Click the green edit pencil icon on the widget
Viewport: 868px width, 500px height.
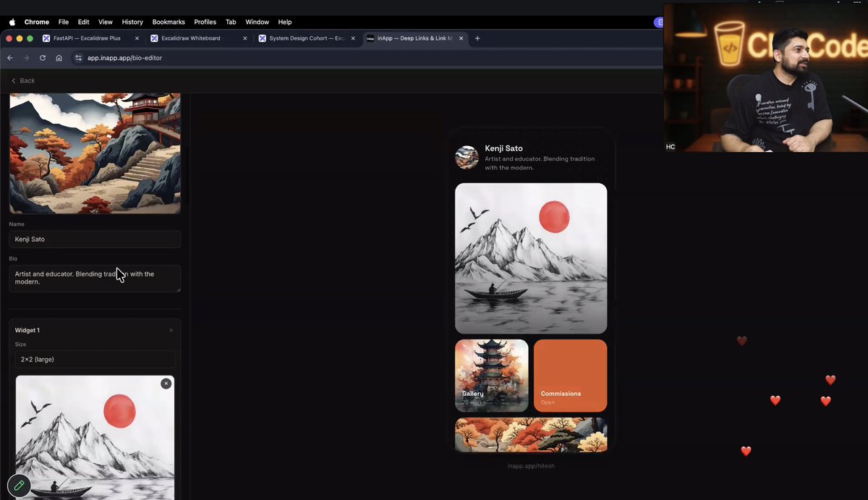(19, 486)
